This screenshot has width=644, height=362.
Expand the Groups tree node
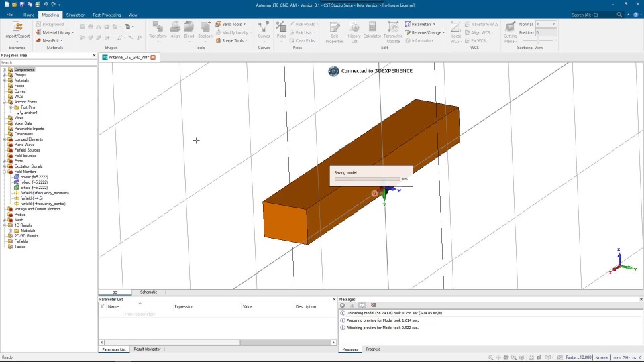click(x=5, y=75)
